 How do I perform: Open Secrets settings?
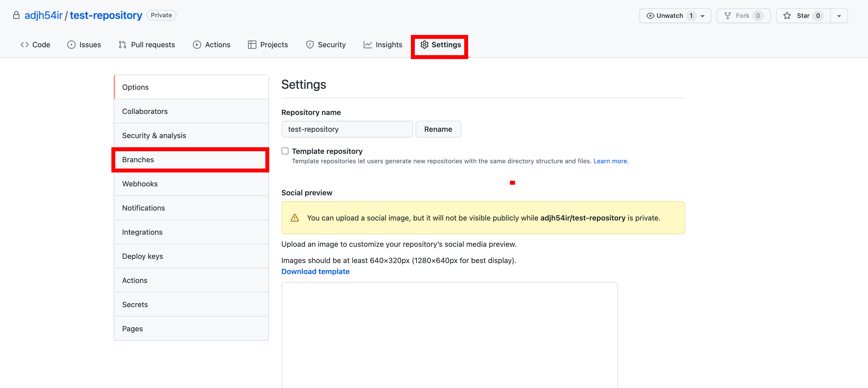pyautogui.click(x=192, y=305)
